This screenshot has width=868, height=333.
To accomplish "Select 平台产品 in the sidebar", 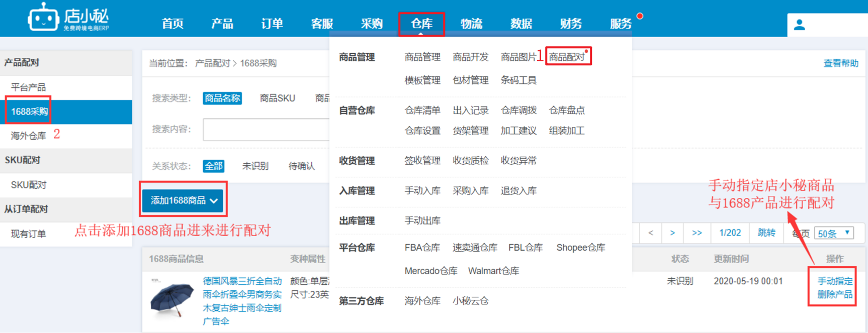I will click(x=28, y=87).
